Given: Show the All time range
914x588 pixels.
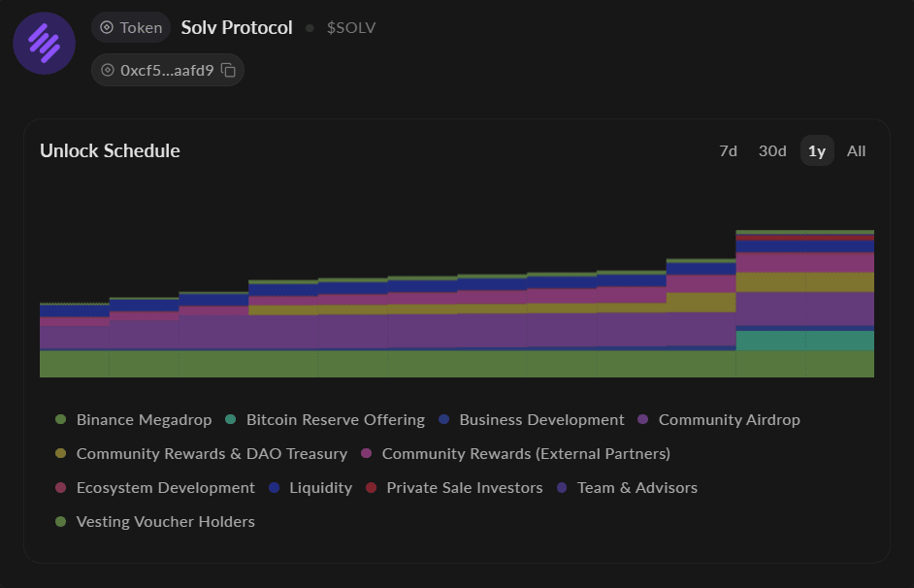Looking at the screenshot, I should click(x=856, y=150).
